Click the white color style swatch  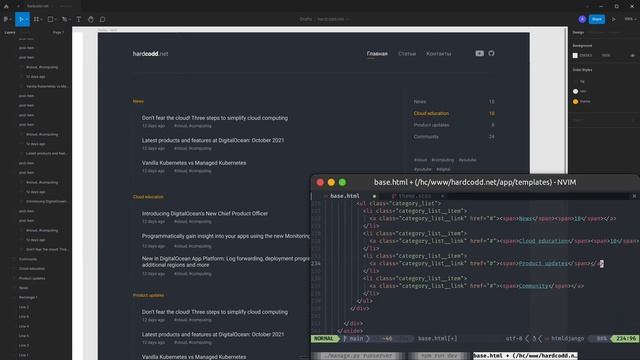coord(576,91)
